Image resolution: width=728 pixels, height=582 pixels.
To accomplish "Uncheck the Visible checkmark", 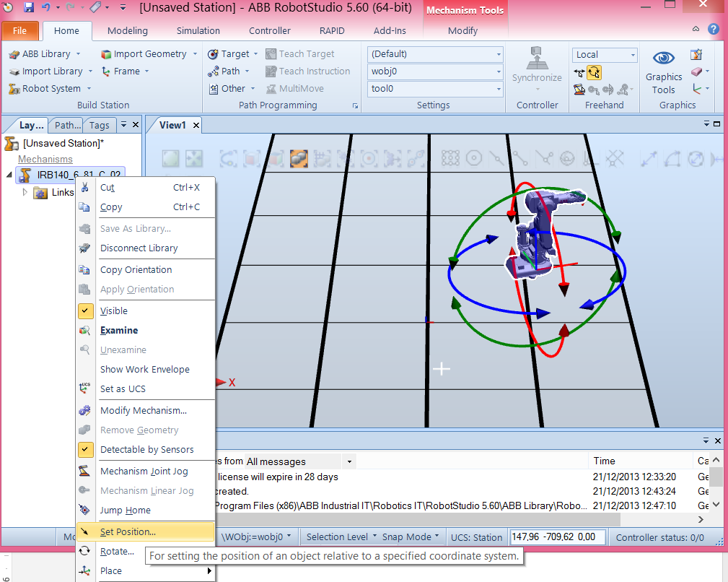I will point(85,310).
